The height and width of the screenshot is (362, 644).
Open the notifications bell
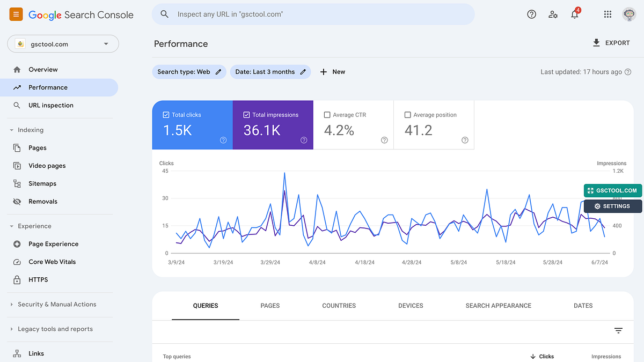(x=574, y=14)
